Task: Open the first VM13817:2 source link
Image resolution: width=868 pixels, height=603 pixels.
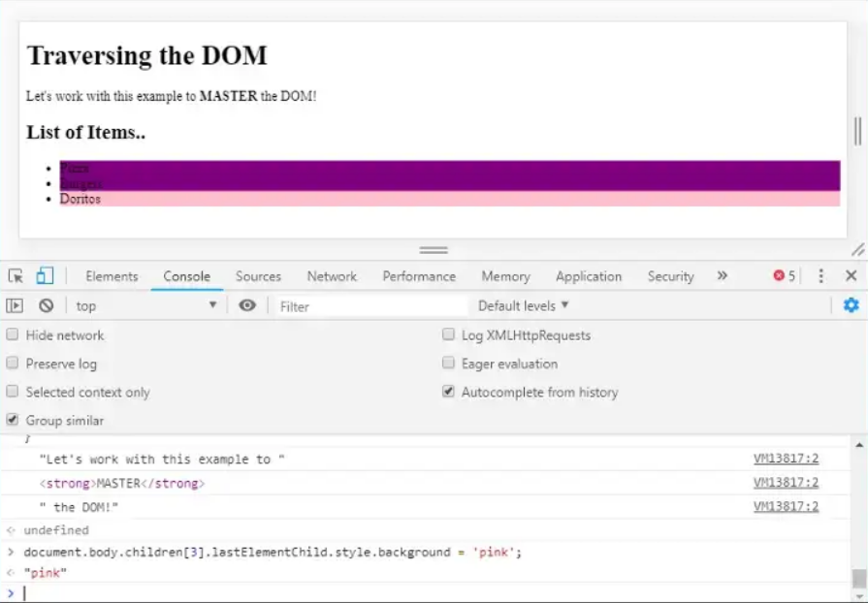Action: click(786, 460)
